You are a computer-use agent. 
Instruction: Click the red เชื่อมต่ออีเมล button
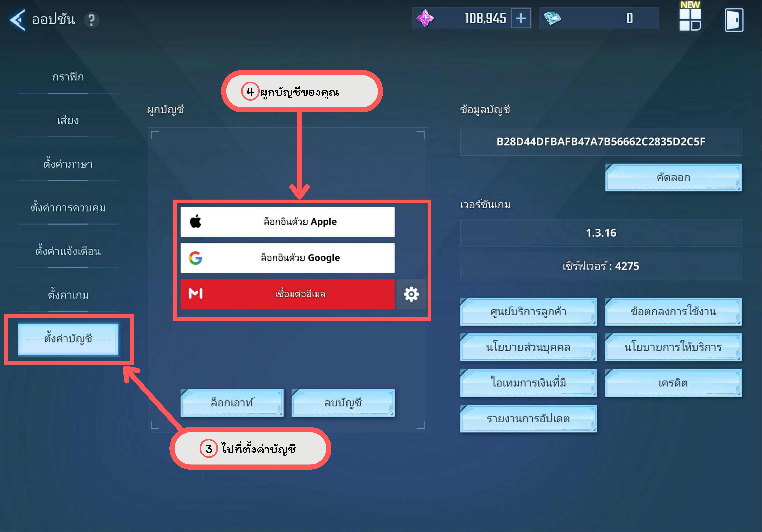[287, 294]
